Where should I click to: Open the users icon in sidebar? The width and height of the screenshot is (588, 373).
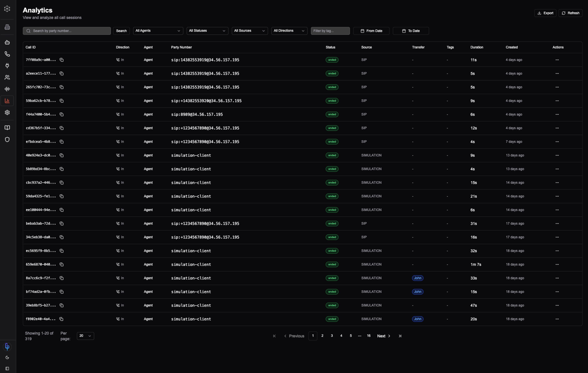point(7,77)
